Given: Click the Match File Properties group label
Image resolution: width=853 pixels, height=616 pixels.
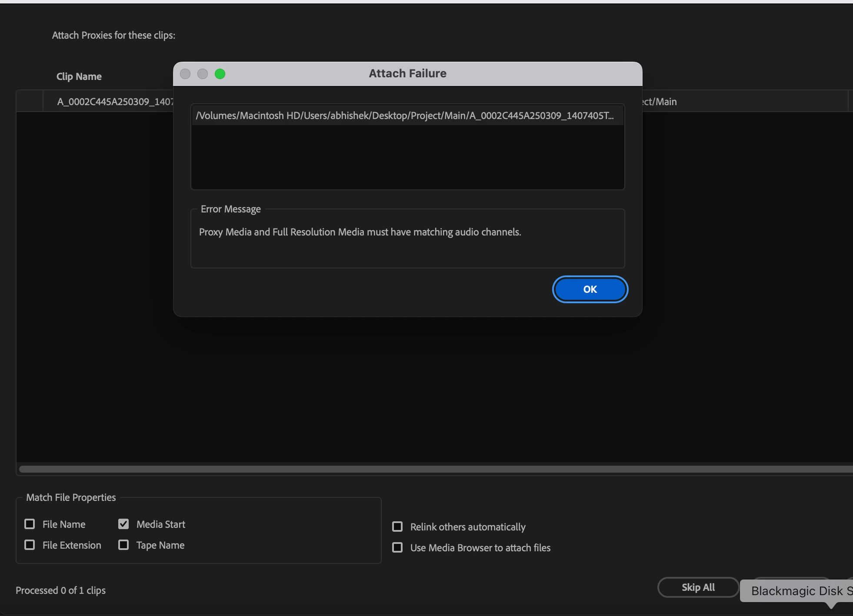Looking at the screenshot, I should [71, 497].
